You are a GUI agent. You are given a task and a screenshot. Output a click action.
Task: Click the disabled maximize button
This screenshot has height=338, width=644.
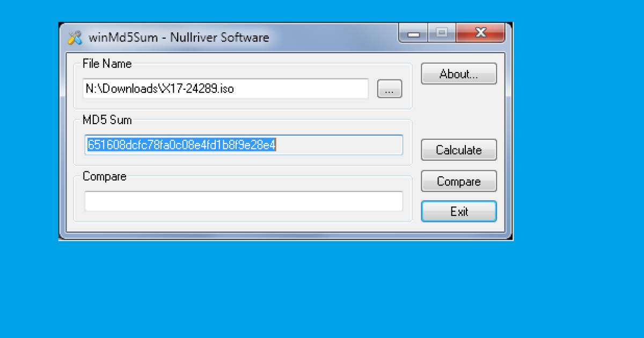point(442,33)
